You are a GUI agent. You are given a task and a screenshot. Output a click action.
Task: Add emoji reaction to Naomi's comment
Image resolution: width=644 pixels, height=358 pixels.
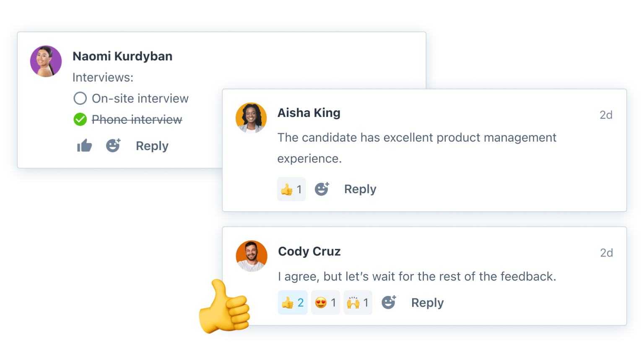(x=113, y=145)
